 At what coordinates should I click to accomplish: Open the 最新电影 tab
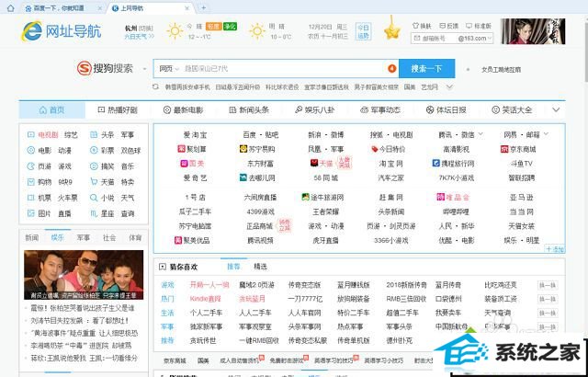coord(183,110)
